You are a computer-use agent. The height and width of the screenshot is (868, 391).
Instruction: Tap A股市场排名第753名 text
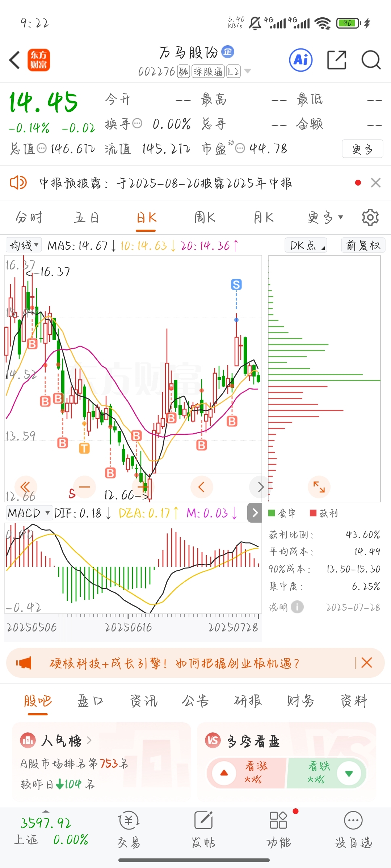point(75,763)
